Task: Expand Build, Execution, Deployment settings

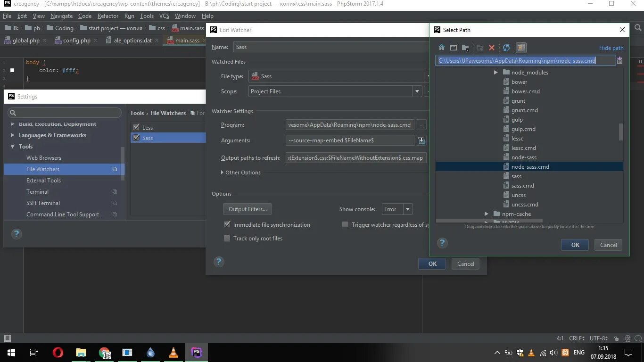Action: coord(13,124)
